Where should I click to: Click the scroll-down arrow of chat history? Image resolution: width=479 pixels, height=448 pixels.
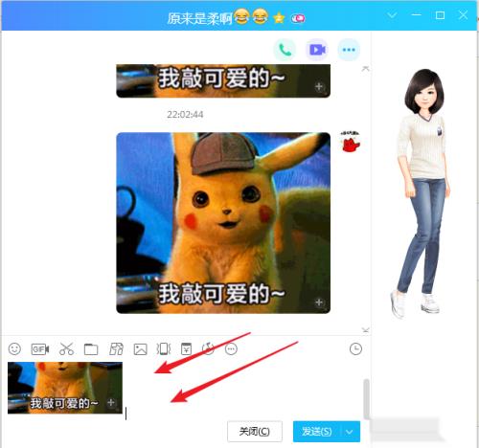(366, 329)
